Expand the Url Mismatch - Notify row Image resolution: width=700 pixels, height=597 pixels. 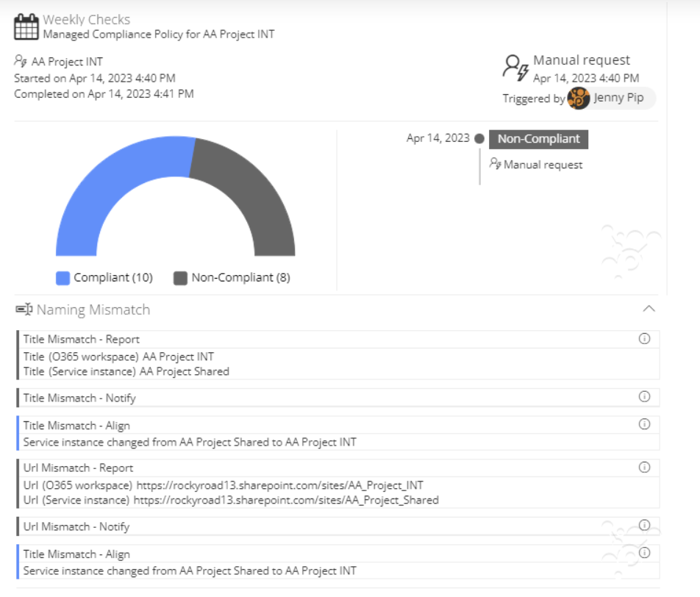coord(338,526)
